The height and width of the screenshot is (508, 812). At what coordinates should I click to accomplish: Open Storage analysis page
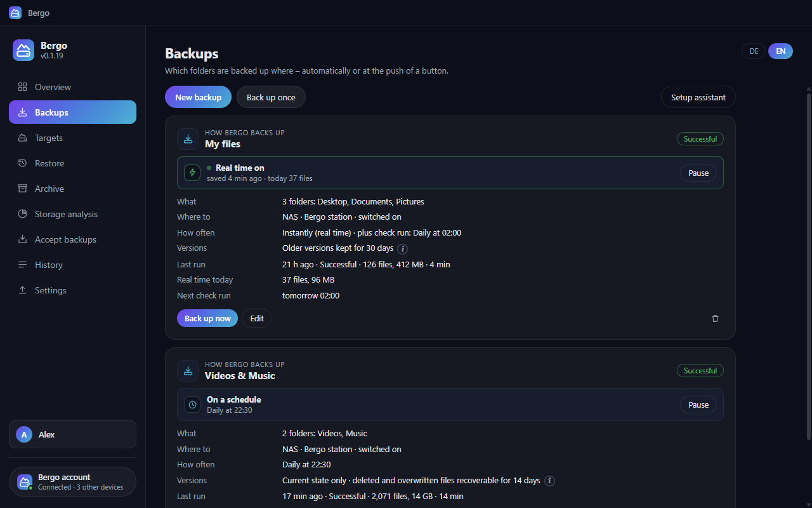(x=72, y=214)
